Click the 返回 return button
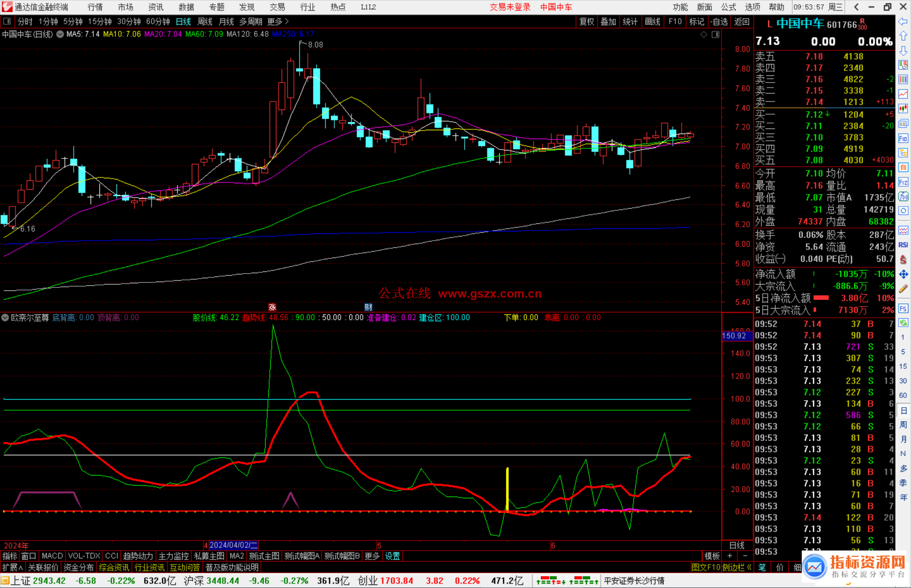This screenshot has height=588, width=911. [742, 21]
